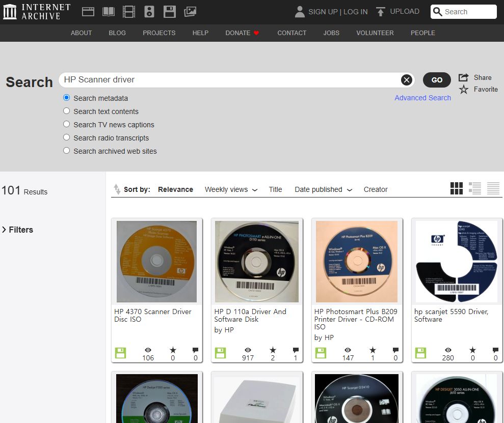Open the ABOUT menu item
The image size is (504, 423).
[x=82, y=33]
